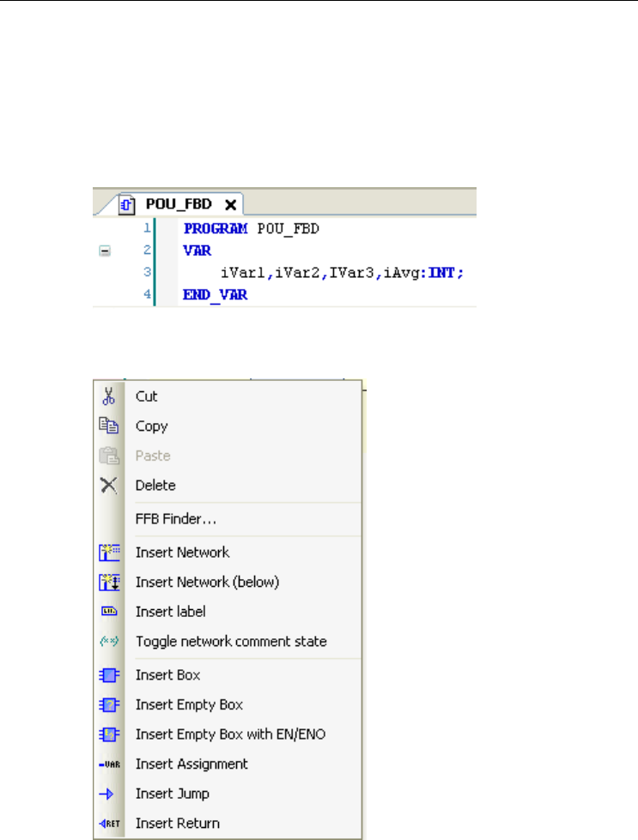Click the iAvg variable name
The height and width of the screenshot is (840, 638).
click(402, 273)
